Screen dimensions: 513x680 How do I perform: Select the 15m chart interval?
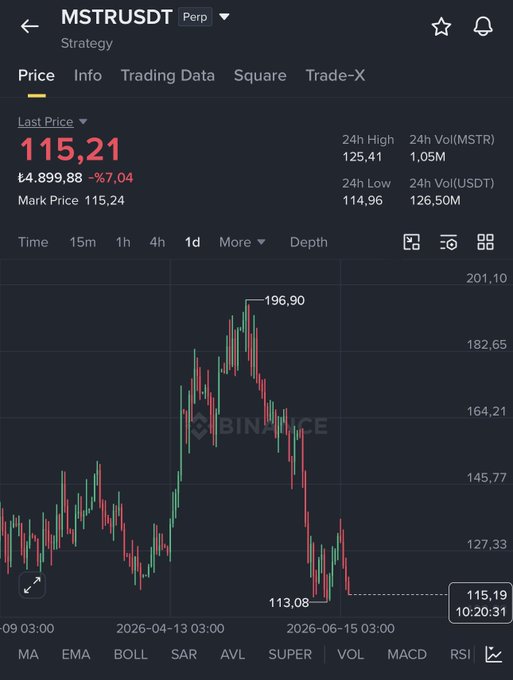pos(83,242)
